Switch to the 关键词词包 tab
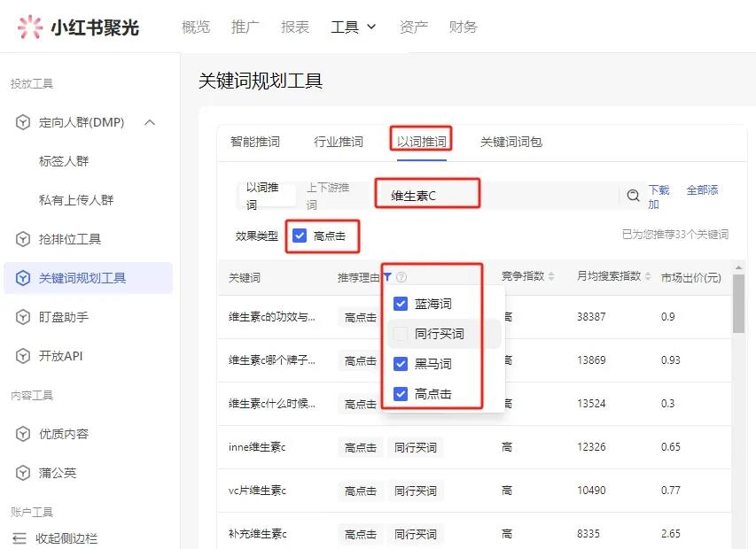This screenshot has height=549, width=756. [x=510, y=140]
